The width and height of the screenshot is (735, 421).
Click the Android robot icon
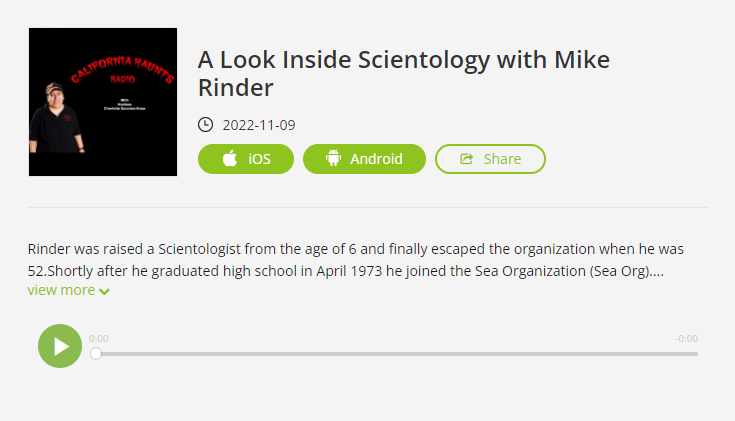[x=334, y=159]
